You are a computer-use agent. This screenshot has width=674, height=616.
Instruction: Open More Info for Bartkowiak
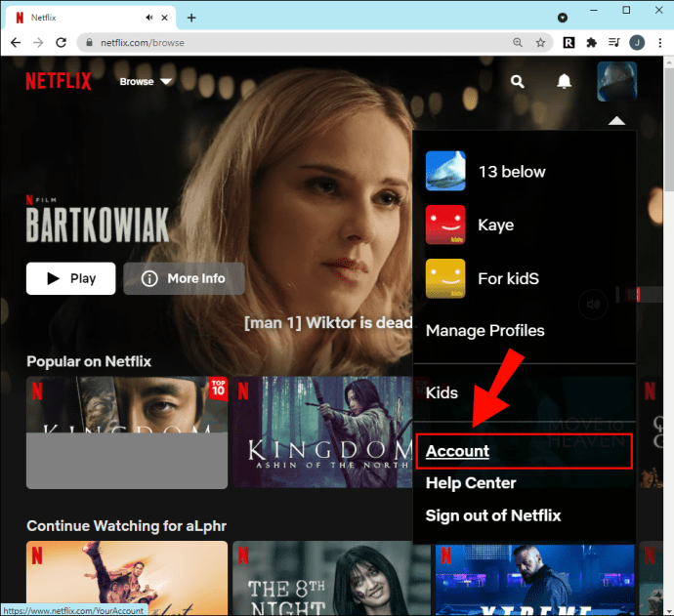(x=184, y=278)
